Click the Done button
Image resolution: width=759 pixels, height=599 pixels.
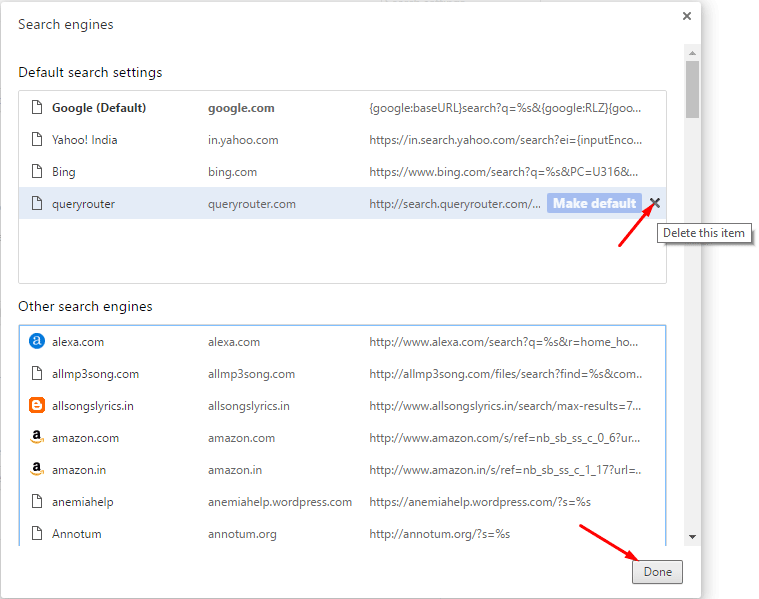(x=657, y=572)
